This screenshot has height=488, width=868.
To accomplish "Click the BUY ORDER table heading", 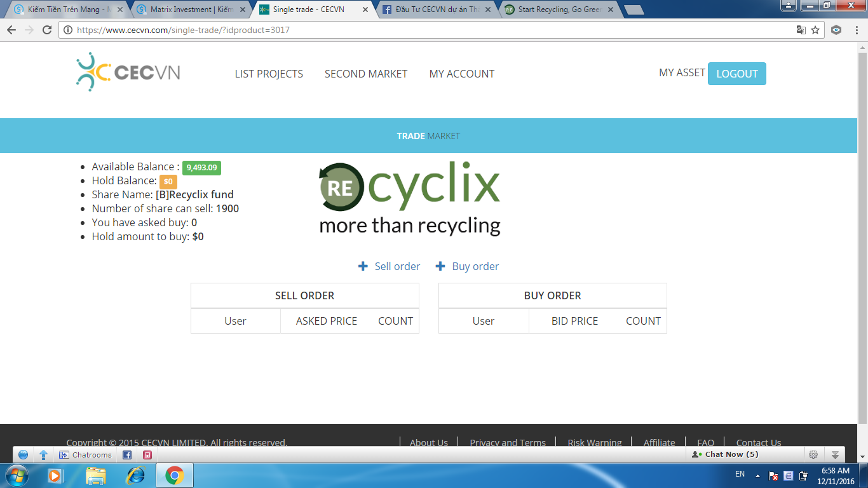I will point(552,295).
